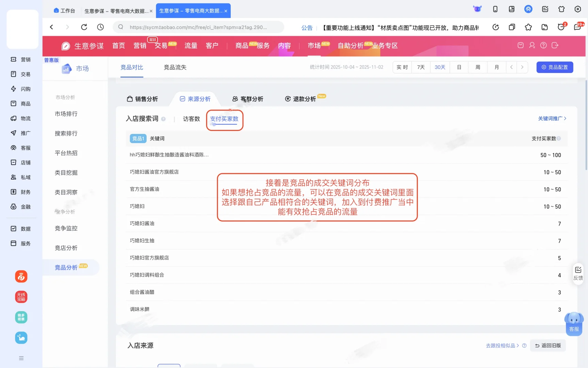Open 搜索排行 in left menu

pos(66,134)
